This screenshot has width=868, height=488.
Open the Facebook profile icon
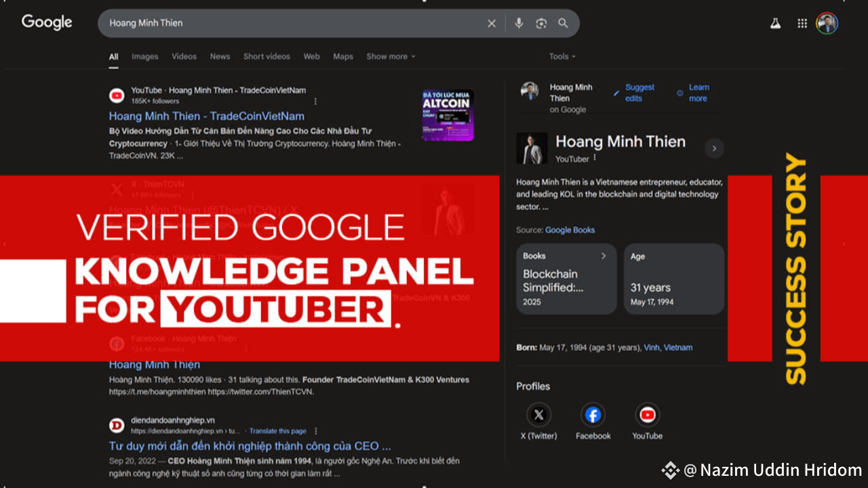pyautogui.click(x=593, y=415)
